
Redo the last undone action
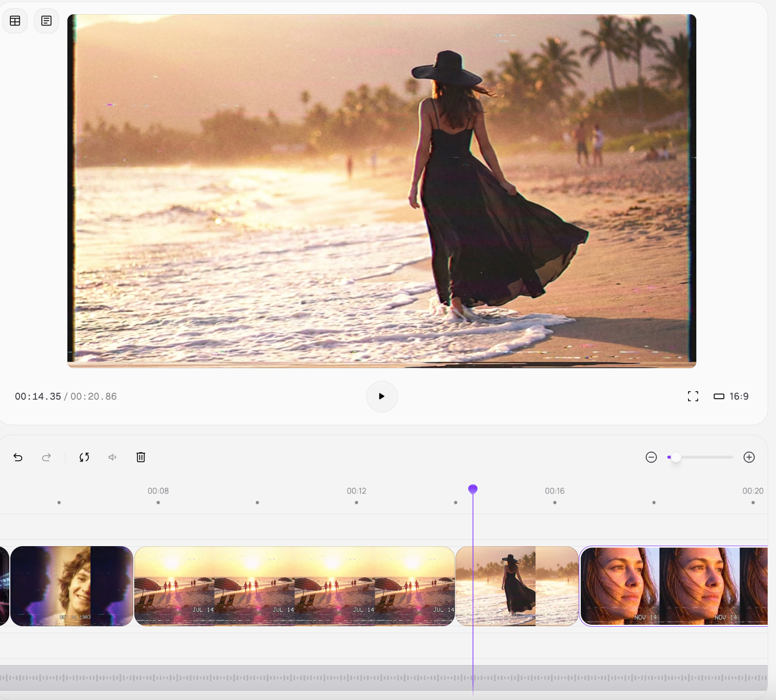(46, 457)
